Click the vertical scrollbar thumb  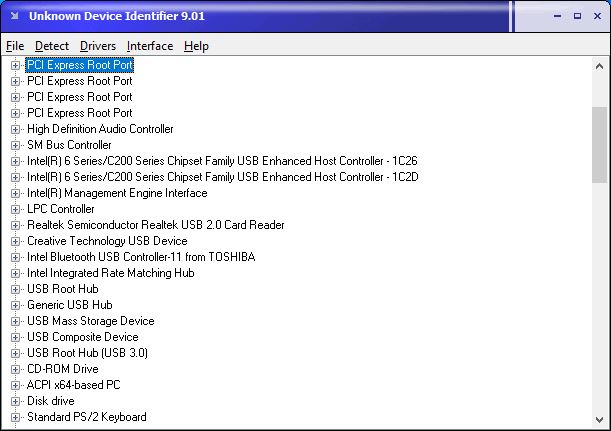click(599, 145)
